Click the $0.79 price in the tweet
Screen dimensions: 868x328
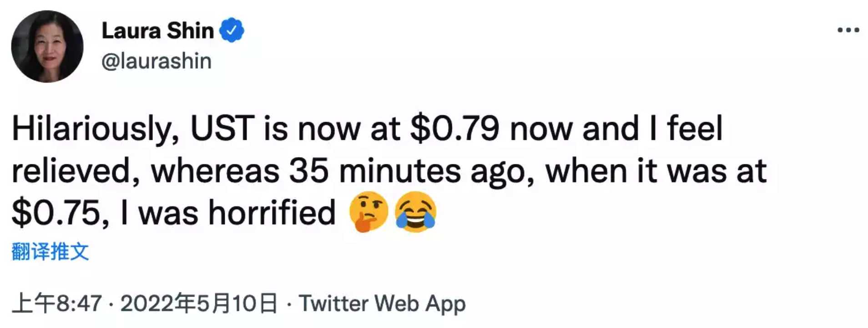(x=455, y=129)
